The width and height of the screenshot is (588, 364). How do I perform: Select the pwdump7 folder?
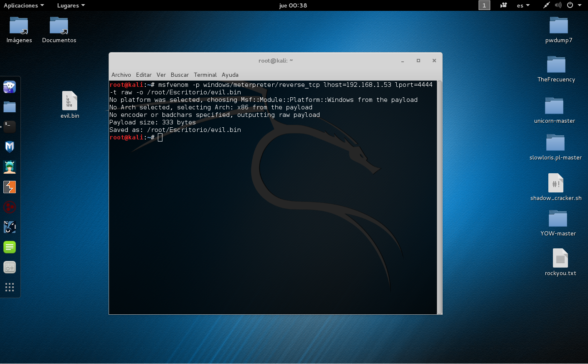559,30
